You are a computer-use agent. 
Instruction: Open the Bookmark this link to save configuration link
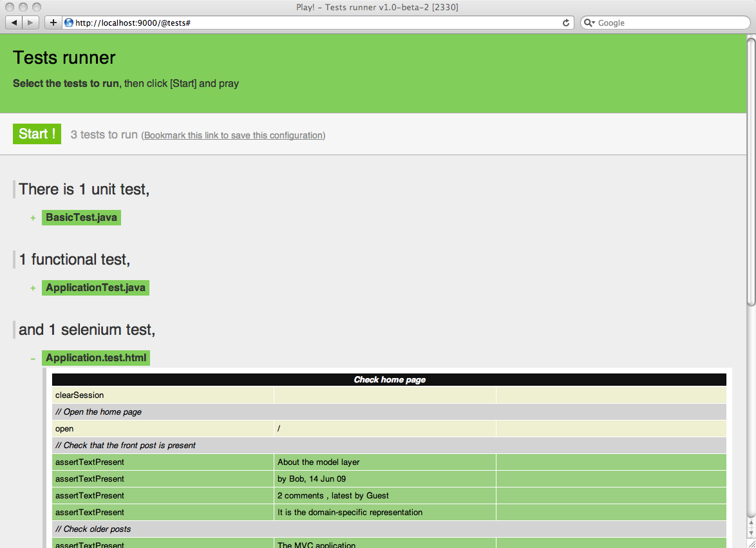pos(233,135)
